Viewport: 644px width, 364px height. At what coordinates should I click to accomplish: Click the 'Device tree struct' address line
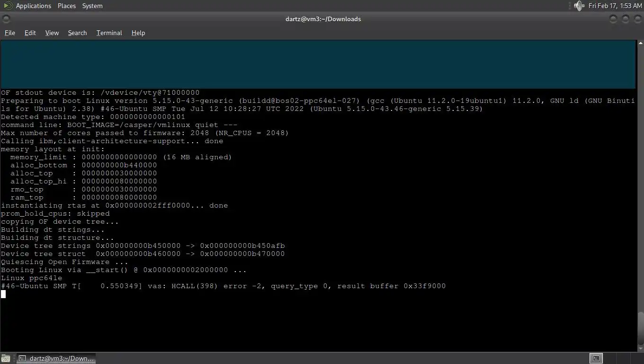[x=143, y=254]
